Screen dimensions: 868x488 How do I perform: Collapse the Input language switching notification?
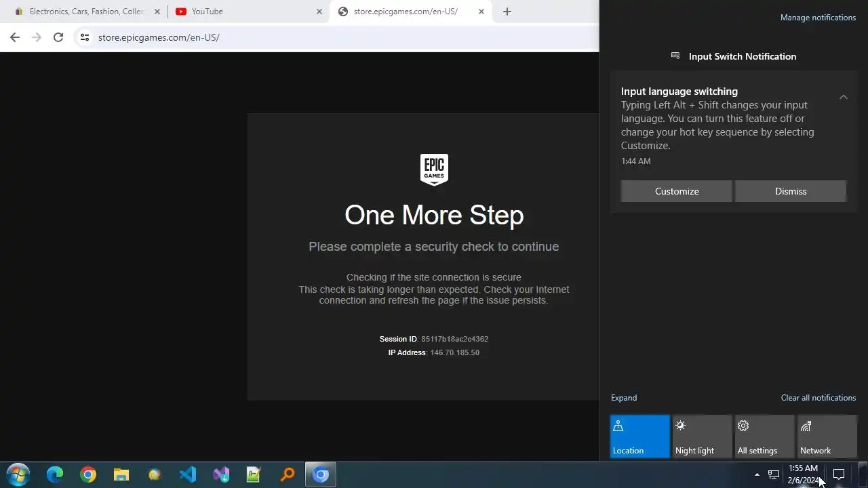(844, 97)
